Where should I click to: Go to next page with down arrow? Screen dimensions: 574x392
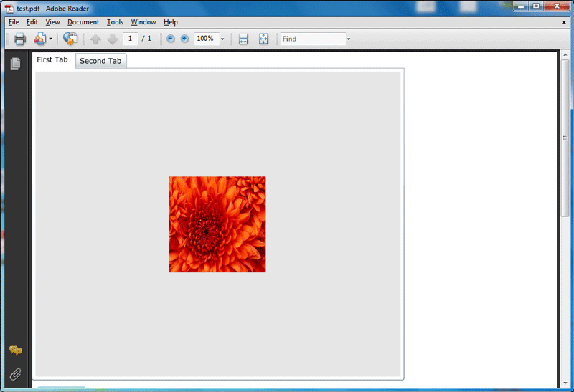(113, 39)
